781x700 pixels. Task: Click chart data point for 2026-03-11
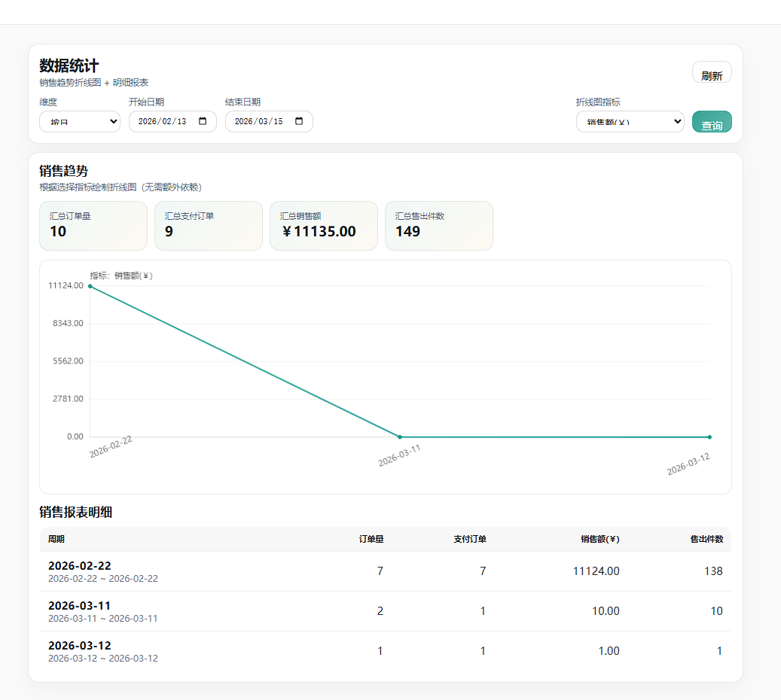400,437
